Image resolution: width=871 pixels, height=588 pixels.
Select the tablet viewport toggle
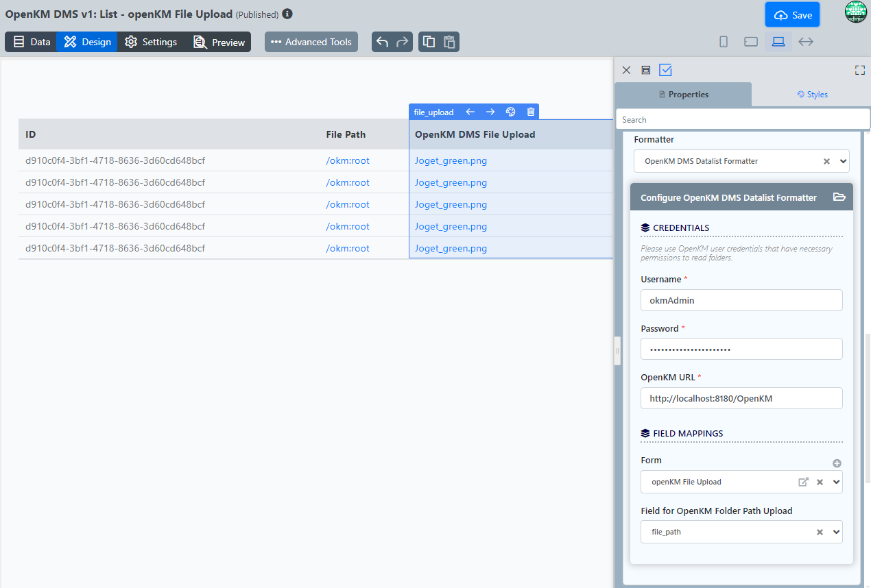(751, 42)
